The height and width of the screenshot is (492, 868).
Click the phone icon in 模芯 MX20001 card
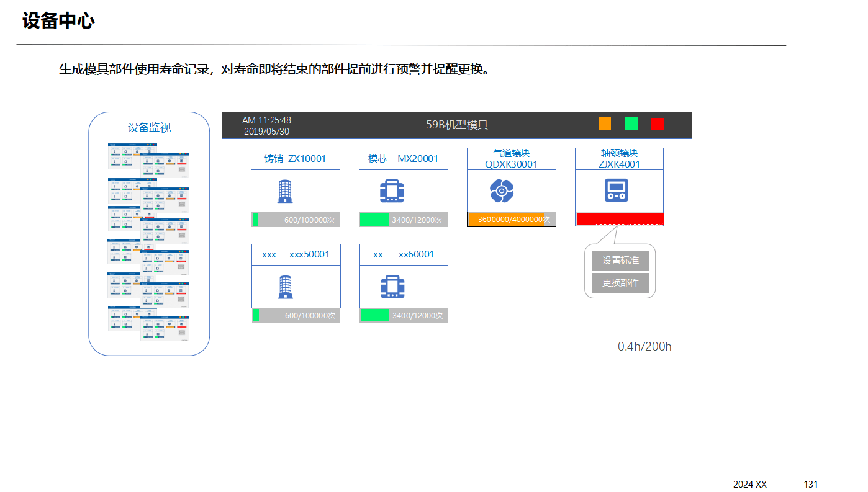pos(392,191)
